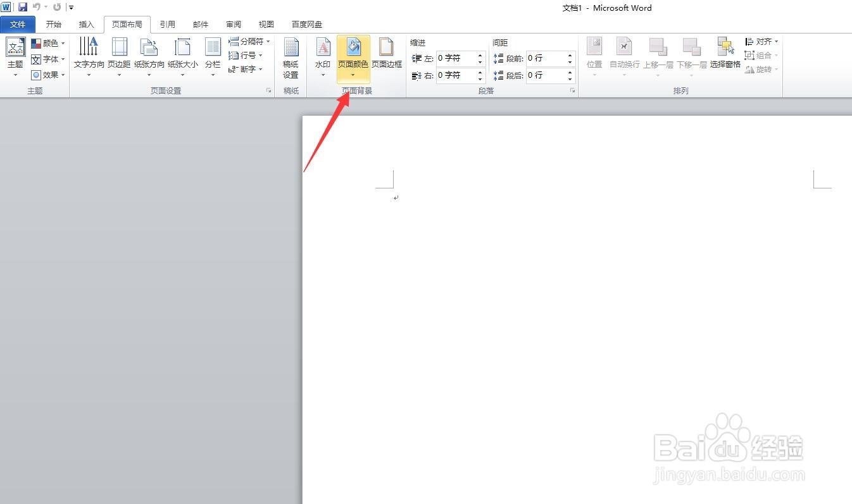Decrease the right indent with down spinner
Image resolution: width=852 pixels, height=504 pixels.
(480, 79)
